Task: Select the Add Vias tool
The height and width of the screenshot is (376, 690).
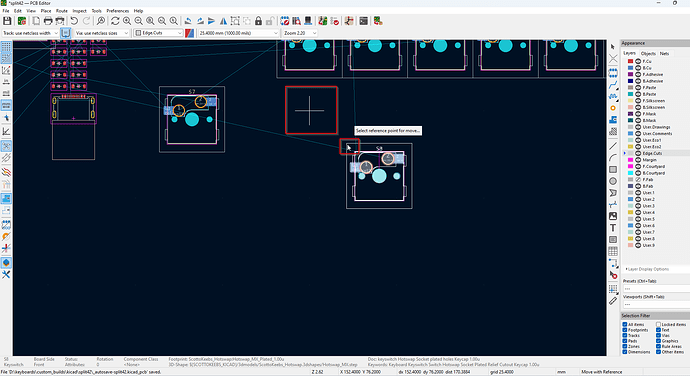Action: click(613, 108)
